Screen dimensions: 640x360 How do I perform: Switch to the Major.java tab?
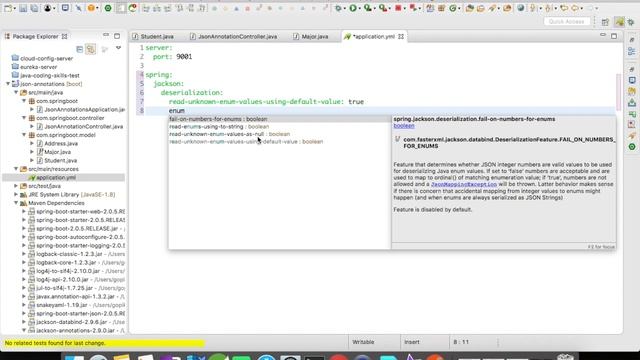311,36
